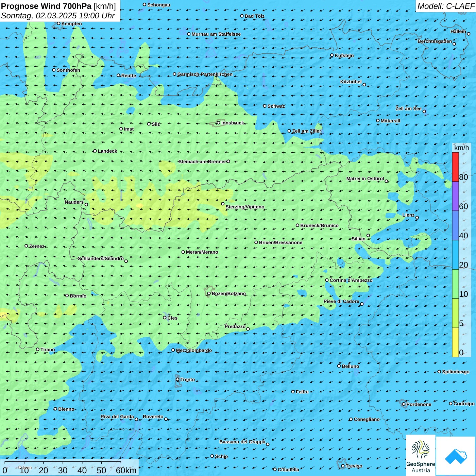Click the Trento city marker
The image size is (476, 476).
point(177,379)
